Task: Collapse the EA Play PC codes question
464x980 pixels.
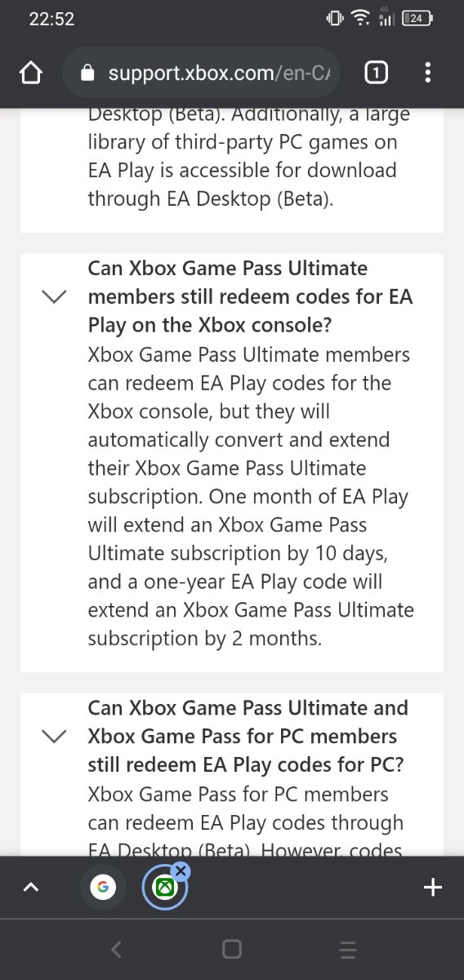Action: click(x=54, y=737)
